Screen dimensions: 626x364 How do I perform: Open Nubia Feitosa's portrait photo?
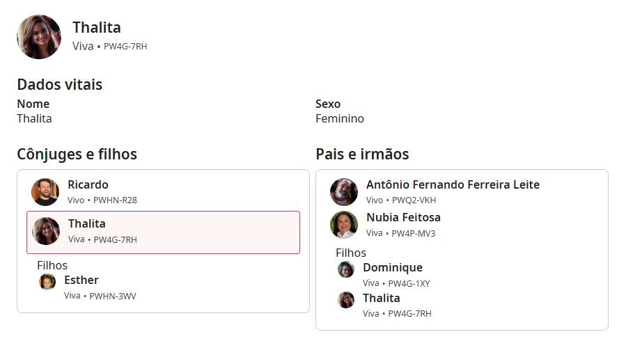click(x=344, y=225)
